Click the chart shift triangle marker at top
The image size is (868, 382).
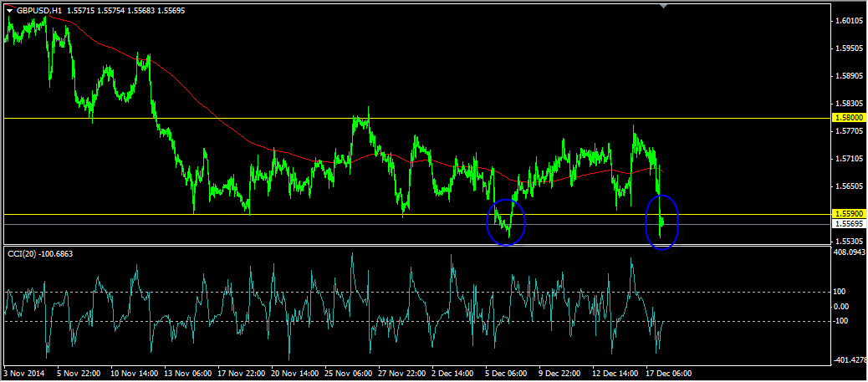point(663,7)
